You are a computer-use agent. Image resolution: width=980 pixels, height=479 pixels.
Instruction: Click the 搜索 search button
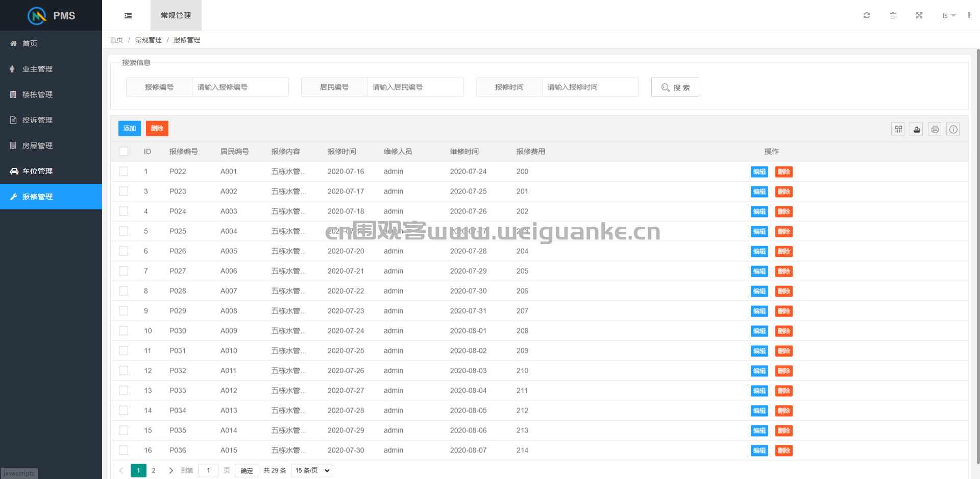pos(675,87)
